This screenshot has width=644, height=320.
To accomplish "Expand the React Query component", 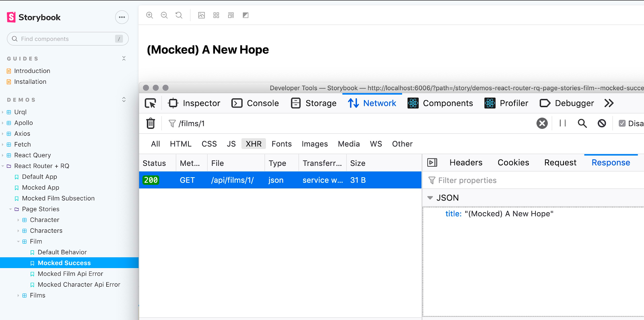I will [32, 155].
